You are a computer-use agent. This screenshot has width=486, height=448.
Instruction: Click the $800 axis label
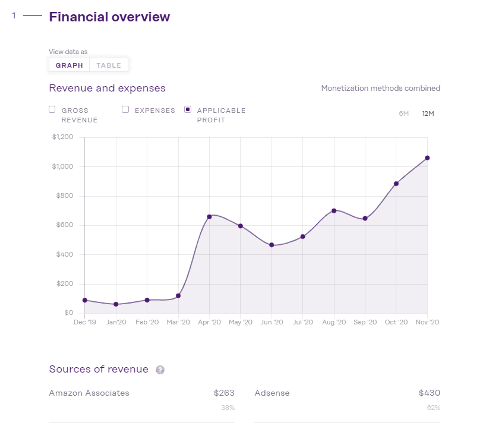pyautogui.click(x=65, y=195)
